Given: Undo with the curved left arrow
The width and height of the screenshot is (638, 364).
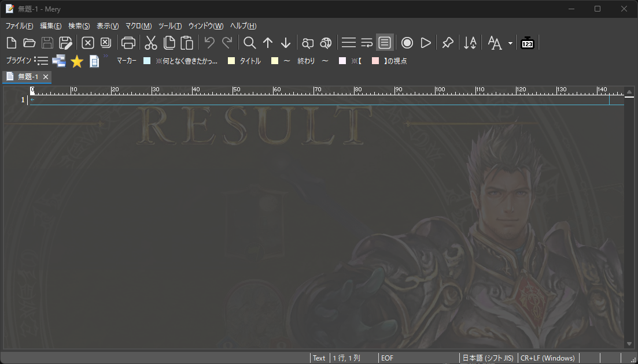Looking at the screenshot, I should tap(209, 42).
